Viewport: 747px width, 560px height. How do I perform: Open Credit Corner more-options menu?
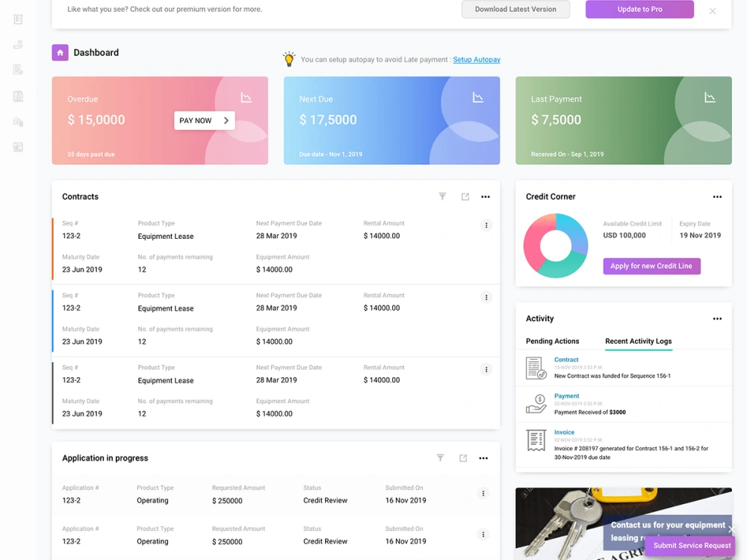[x=717, y=196]
